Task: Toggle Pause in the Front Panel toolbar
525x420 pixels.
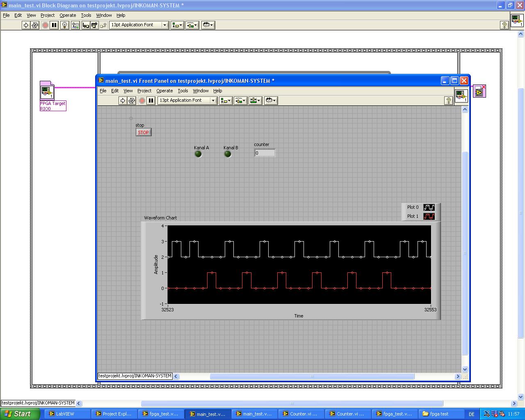Action: click(151, 100)
